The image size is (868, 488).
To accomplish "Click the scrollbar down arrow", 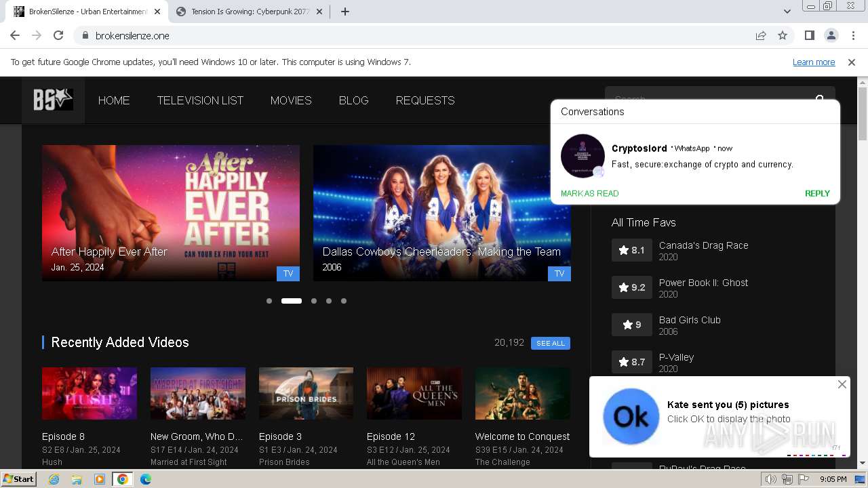I will (x=863, y=464).
